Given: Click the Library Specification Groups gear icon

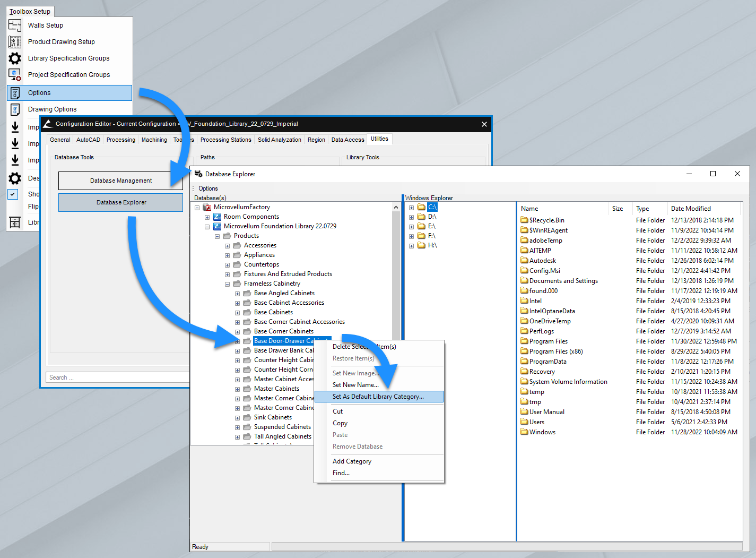Looking at the screenshot, I should pos(15,58).
